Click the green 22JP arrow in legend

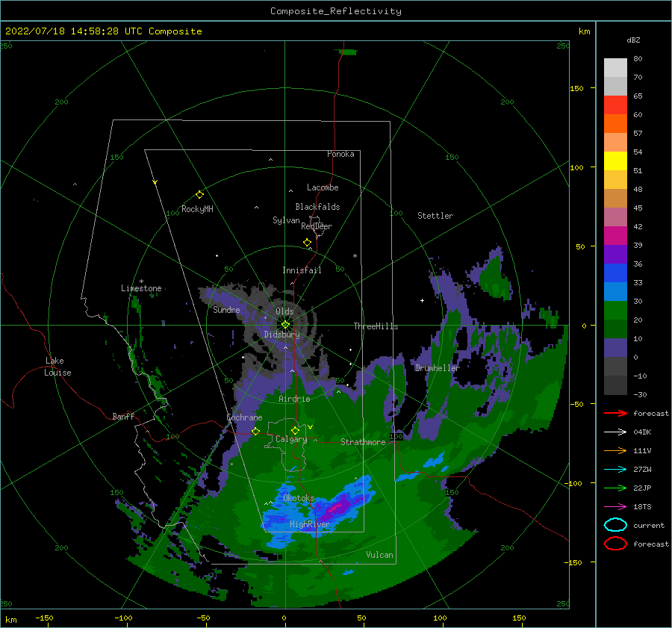[615, 488]
